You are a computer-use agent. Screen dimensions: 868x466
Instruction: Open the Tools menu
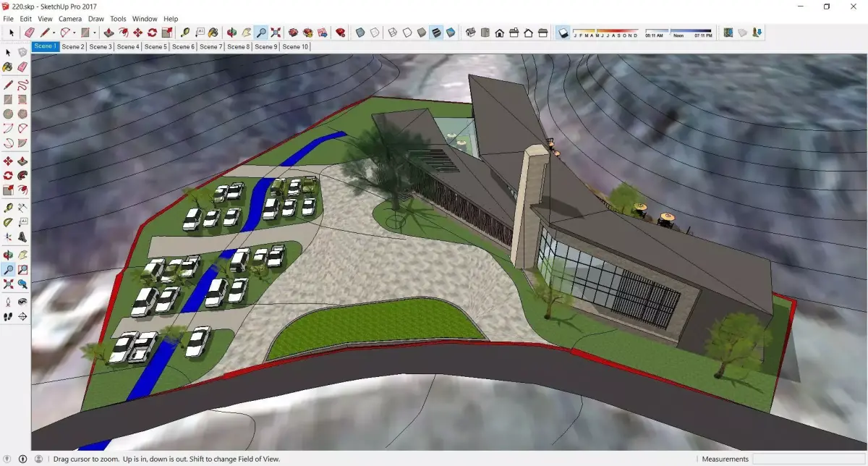pyautogui.click(x=118, y=19)
